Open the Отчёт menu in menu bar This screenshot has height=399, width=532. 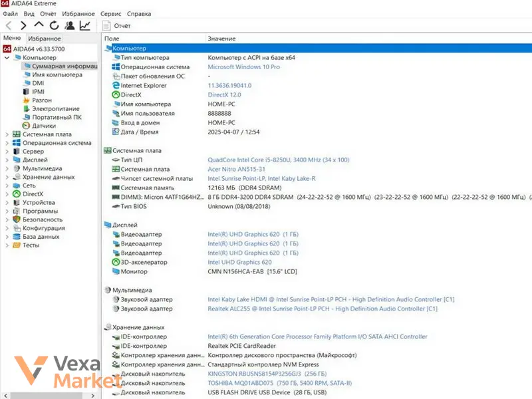coord(48,14)
